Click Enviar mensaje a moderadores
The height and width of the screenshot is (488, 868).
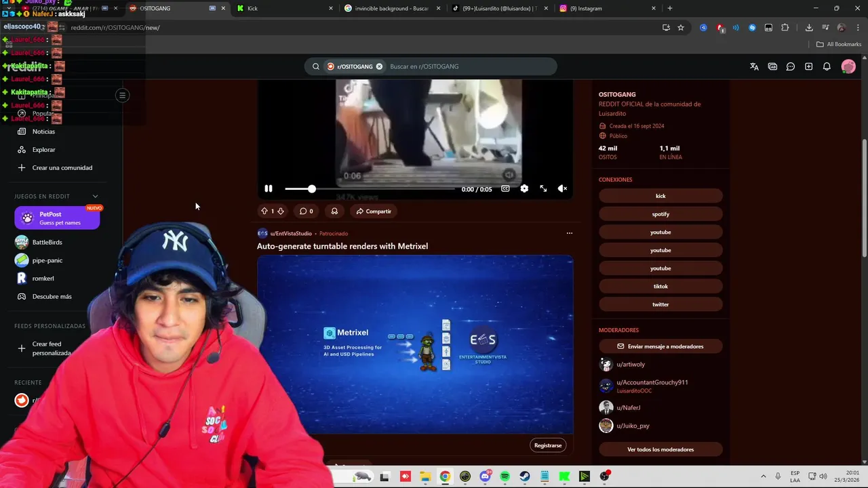click(660, 346)
